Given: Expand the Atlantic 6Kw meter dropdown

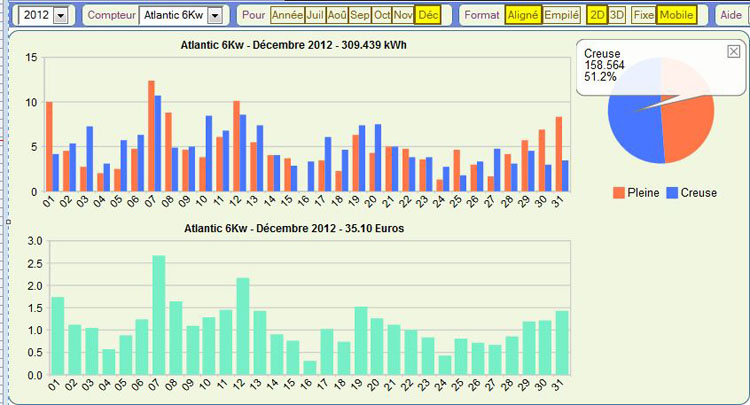Looking at the screenshot, I should [x=213, y=16].
